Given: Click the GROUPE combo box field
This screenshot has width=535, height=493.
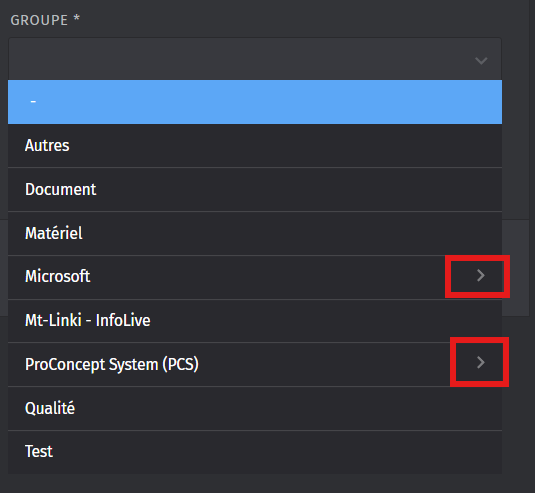Looking at the screenshot, I should coord(255,59).
